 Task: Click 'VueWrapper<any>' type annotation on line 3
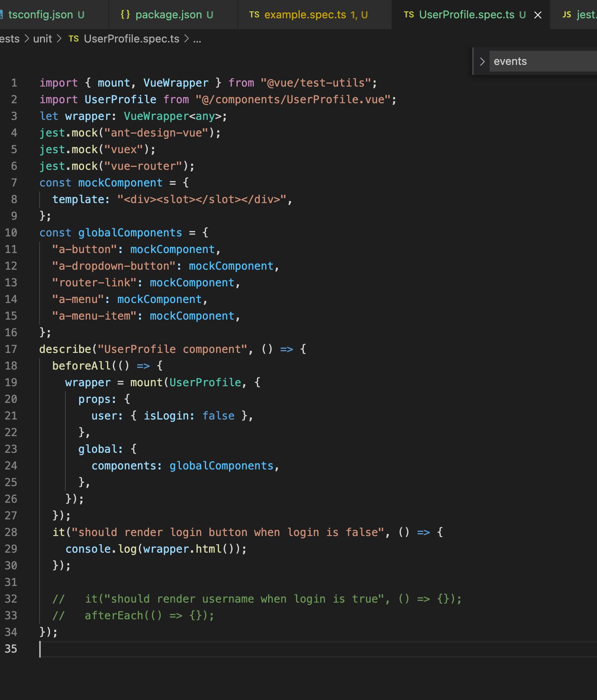[x=173, y=116]
